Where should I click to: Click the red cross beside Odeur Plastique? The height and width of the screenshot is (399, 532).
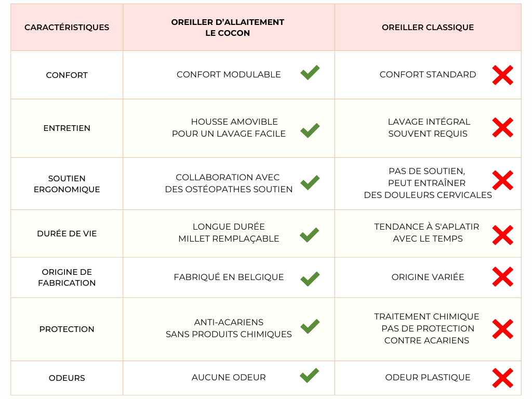click(x=502, y=378)
